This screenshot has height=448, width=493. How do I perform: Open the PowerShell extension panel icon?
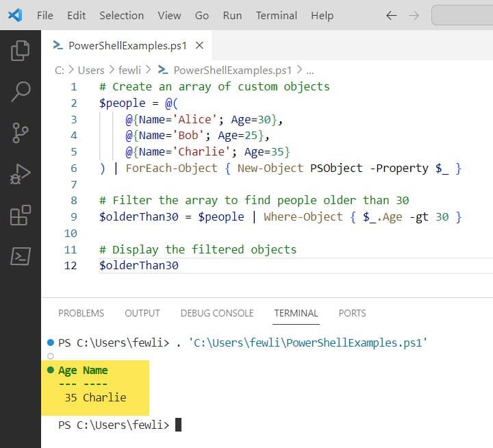coord(20,256)
